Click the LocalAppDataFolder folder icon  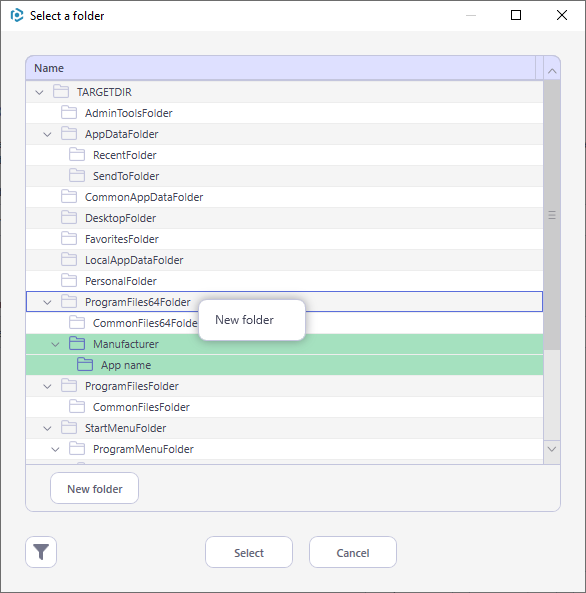coord(69,259)
